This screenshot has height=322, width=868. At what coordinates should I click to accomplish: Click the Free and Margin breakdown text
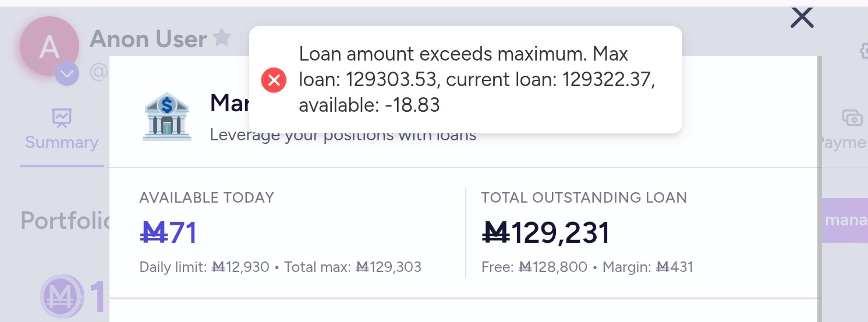coord(587,267)
